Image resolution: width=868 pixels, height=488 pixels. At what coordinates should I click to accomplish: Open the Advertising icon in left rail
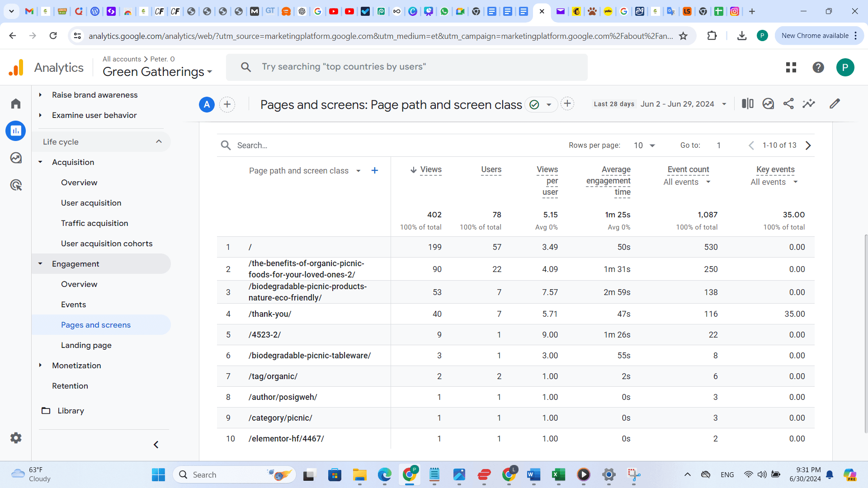pyautogui.click(x=16, y=185)
